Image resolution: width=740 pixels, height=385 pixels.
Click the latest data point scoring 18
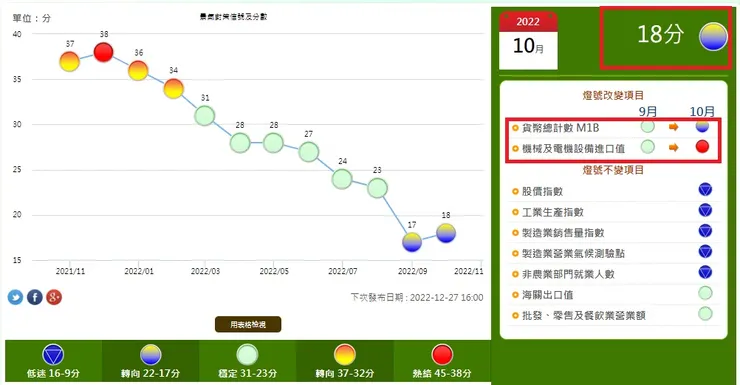tap(446, 233)
